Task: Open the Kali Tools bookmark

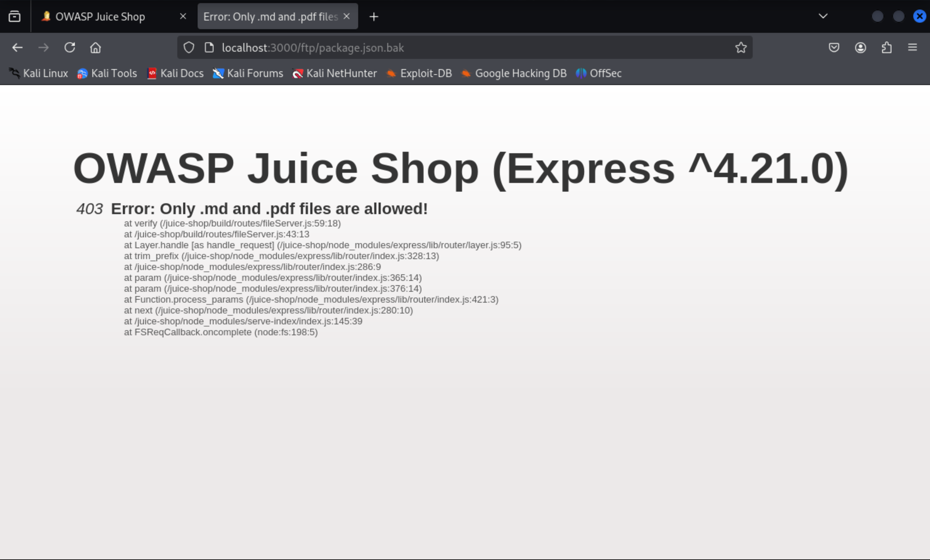Action: click(107, 74)
